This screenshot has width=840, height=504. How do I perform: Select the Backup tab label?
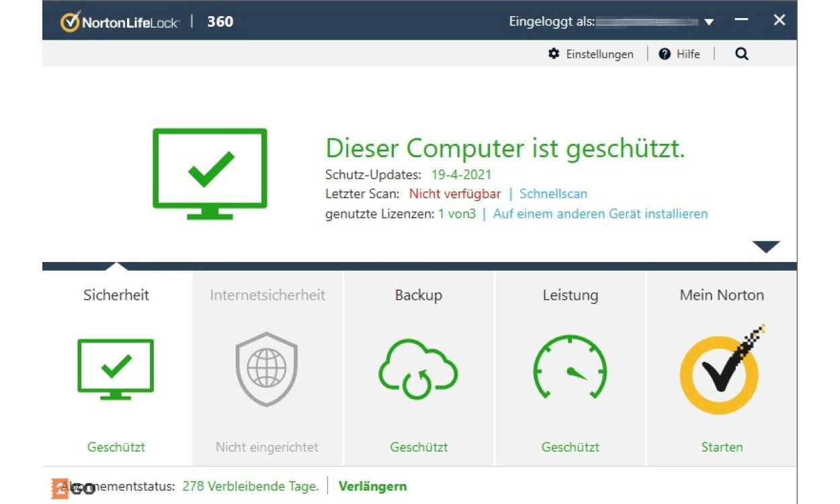pos(418,295)
